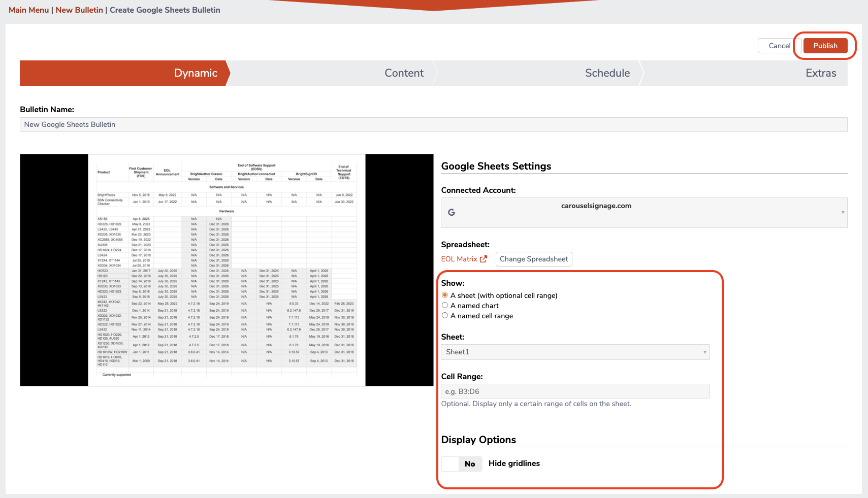
Task: Click the 'Google Sheets Settings' heading
Action: [496, 166]
